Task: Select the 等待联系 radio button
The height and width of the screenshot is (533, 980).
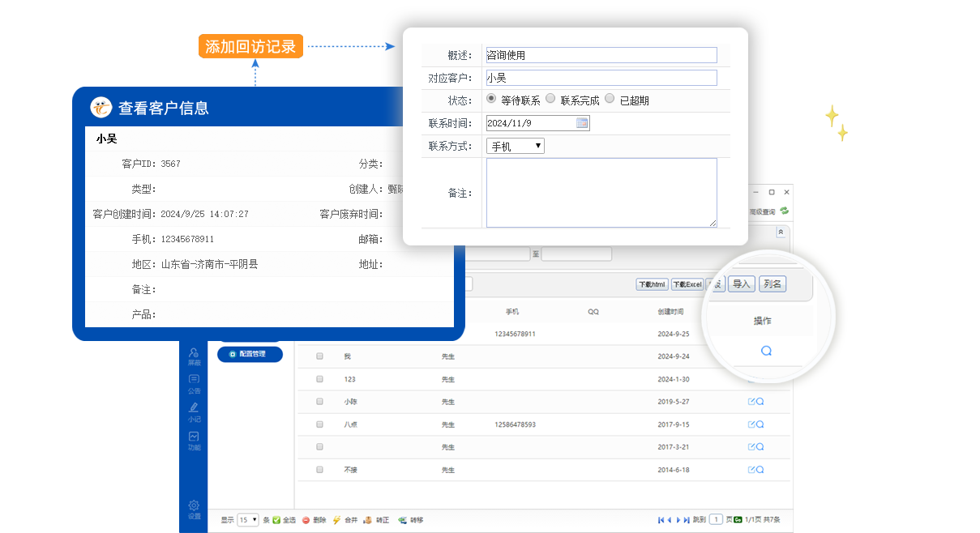Action: (x=491, y=99)
